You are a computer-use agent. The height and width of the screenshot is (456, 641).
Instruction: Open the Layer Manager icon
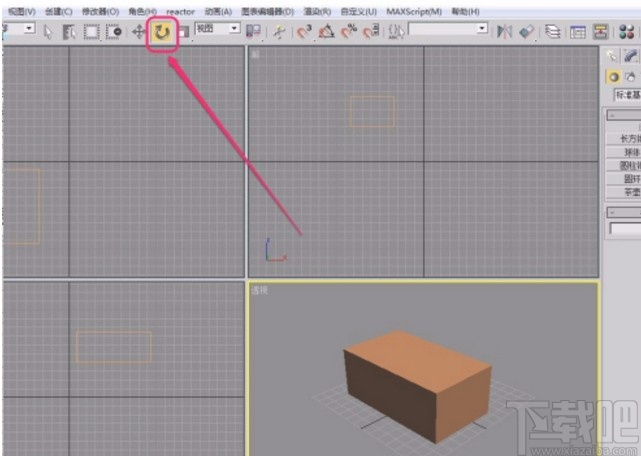point(553,31)
